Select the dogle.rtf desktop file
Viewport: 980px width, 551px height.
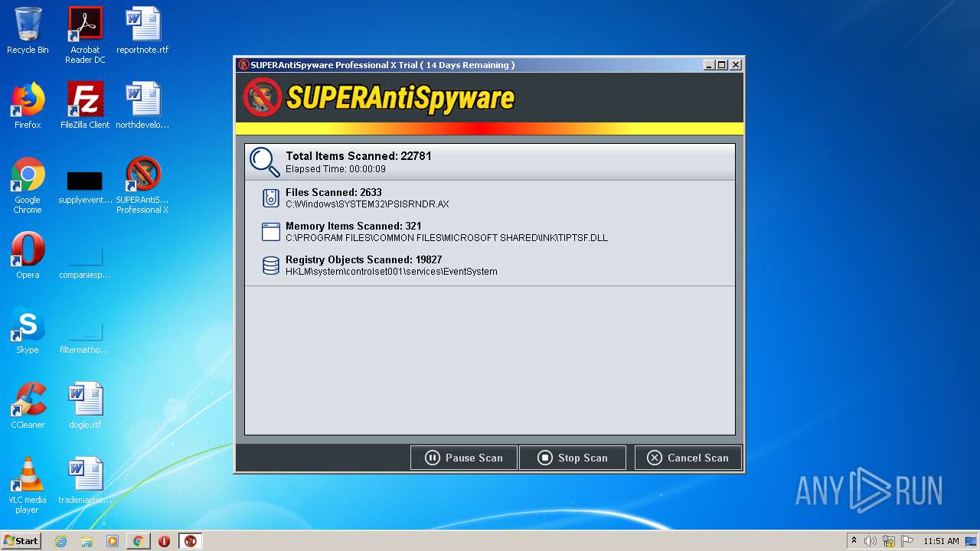point(85,406)
